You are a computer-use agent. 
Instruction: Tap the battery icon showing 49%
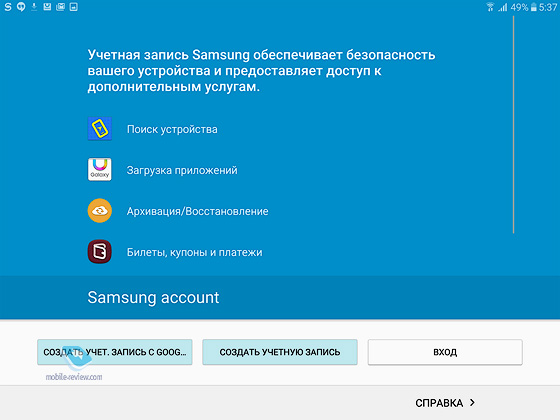(x=534, y=7)
